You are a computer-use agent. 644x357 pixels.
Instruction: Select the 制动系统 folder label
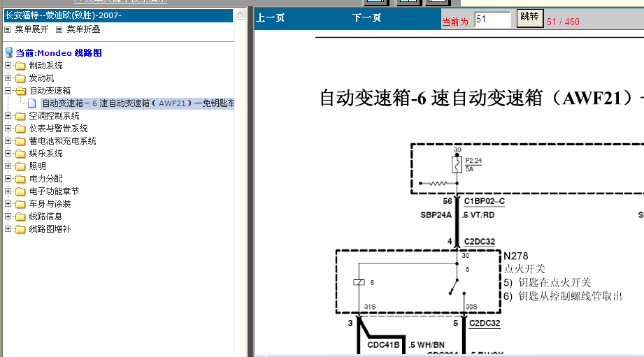coord(45,66)
